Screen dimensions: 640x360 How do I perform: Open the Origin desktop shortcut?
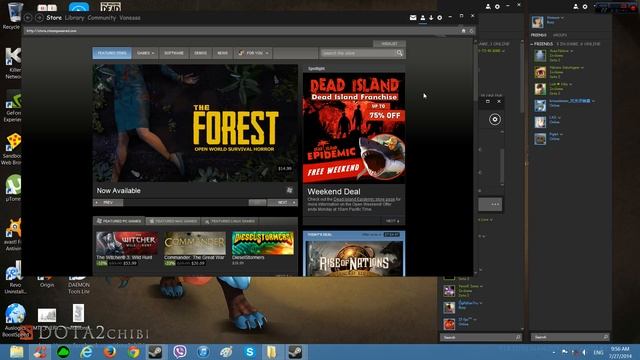[47, 282]
